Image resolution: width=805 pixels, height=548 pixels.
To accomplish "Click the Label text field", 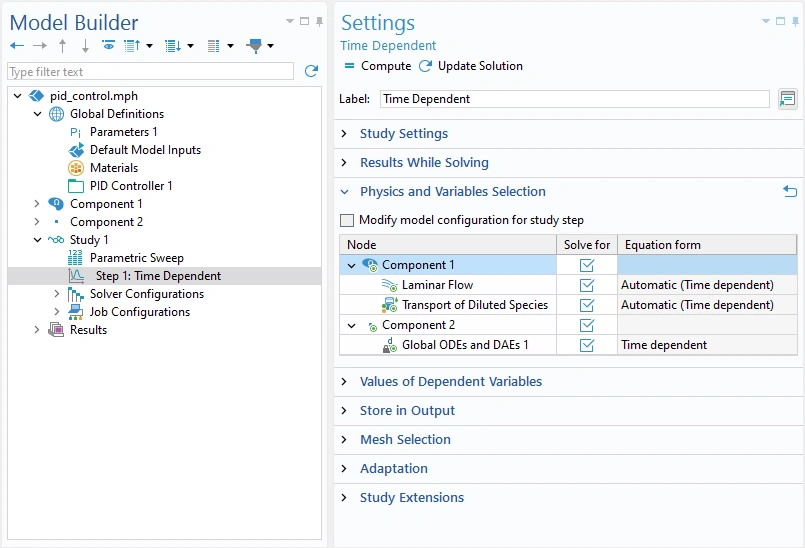I will [x=574, y=99].
